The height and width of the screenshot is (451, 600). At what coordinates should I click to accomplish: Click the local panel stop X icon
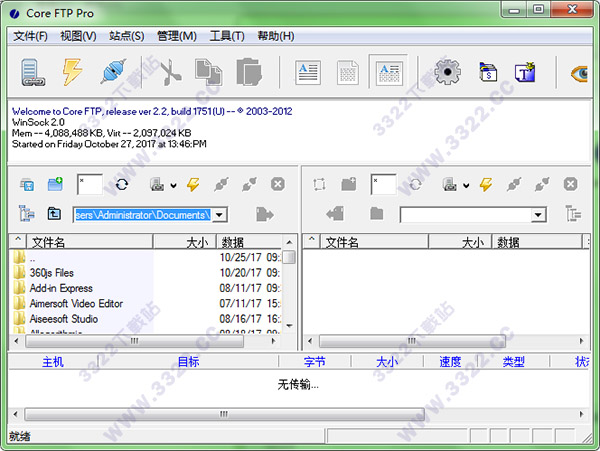tap(278, 184)
